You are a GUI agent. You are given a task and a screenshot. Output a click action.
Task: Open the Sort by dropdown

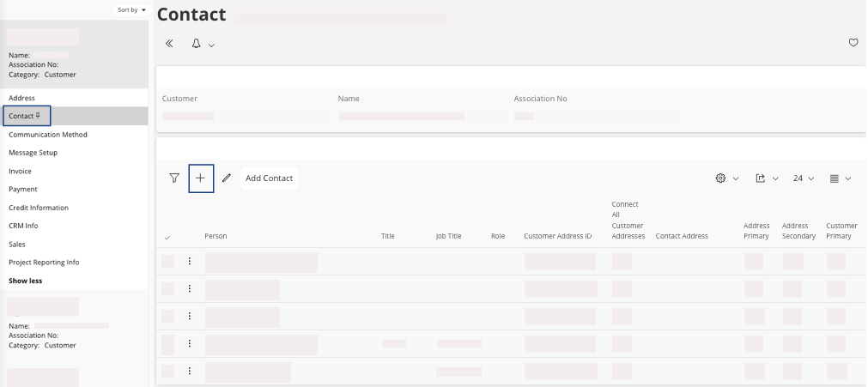[131, 9]
